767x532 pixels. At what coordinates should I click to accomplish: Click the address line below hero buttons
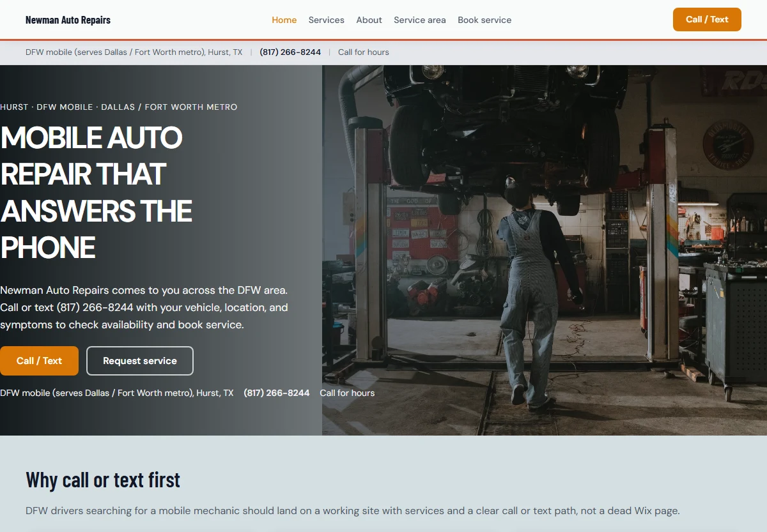(x=117, y=393)
